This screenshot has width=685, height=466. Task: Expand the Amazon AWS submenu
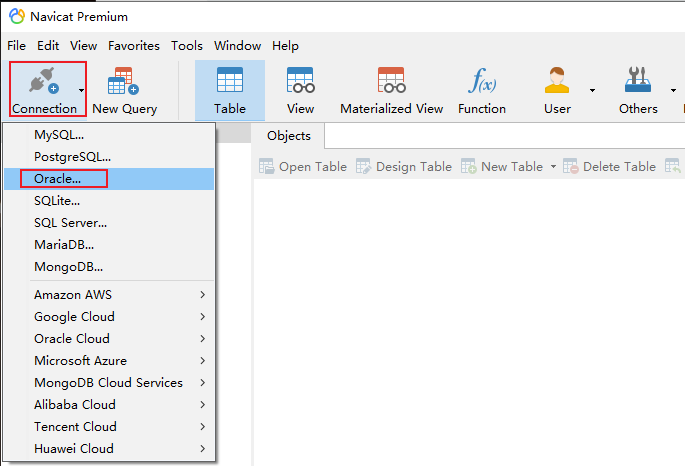point(109,295)
